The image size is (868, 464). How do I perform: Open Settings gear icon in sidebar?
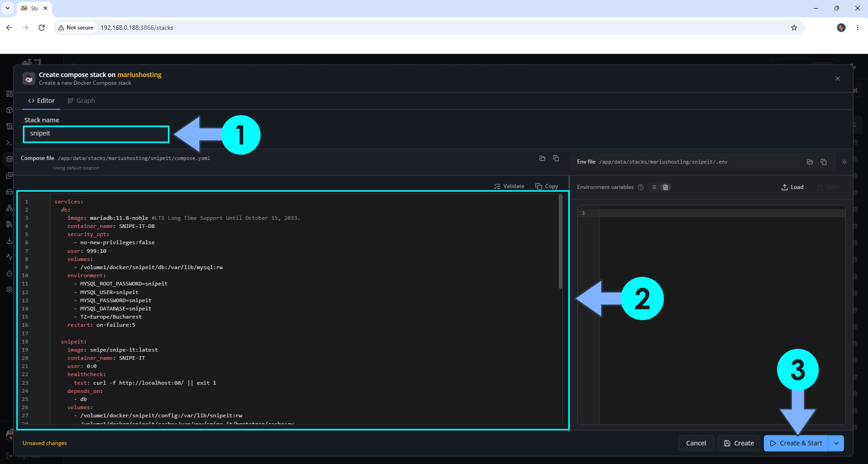click(x=9, y=290)
